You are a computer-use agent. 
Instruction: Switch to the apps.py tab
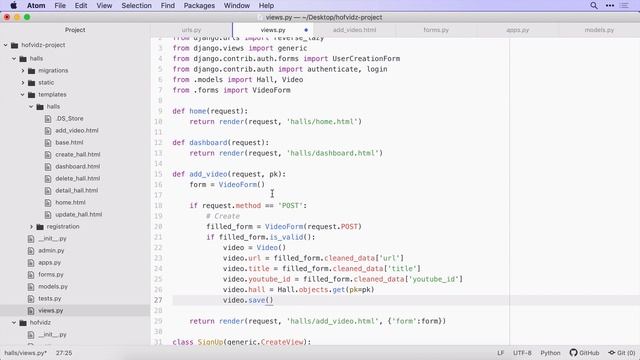click(518, 30)
